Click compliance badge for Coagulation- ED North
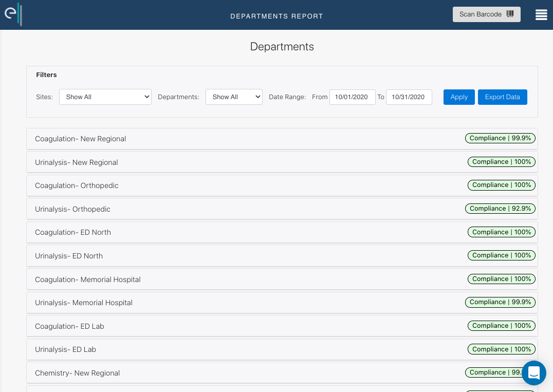The image size is (553, 392). (502, 232)
